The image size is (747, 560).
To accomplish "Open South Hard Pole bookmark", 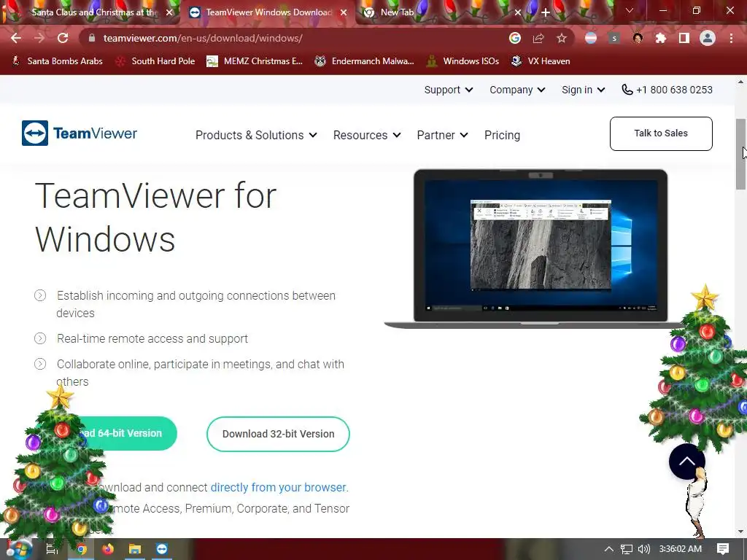I will (155, 61).
